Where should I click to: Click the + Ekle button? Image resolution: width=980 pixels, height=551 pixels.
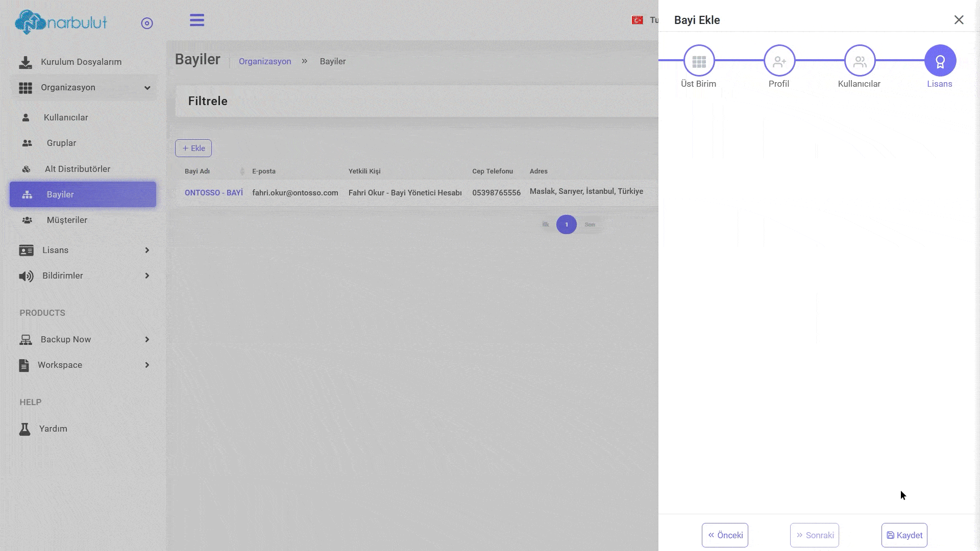point(193,148)
